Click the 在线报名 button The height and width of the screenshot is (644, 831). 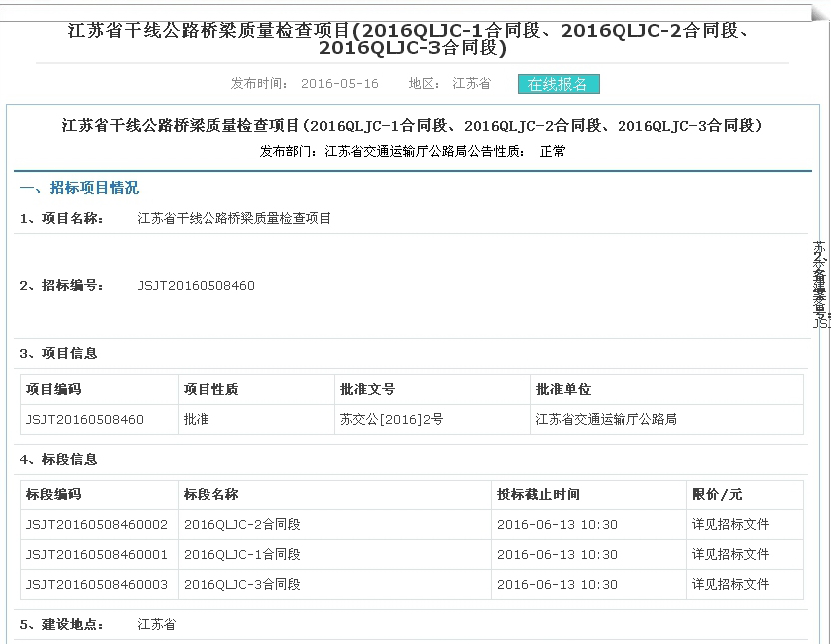pyautogui.click(x=558, y=84)
